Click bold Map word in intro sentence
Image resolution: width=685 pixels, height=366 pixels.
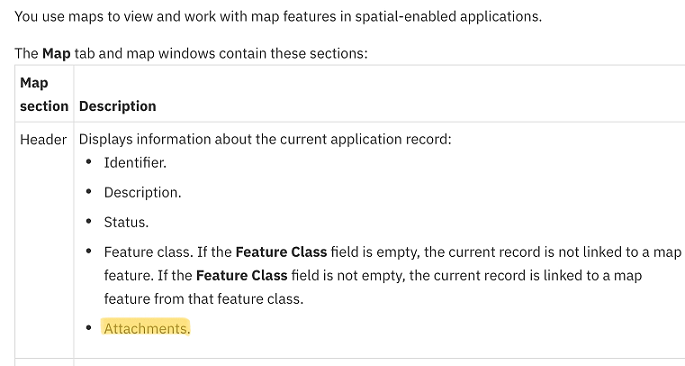coord(56,53)
